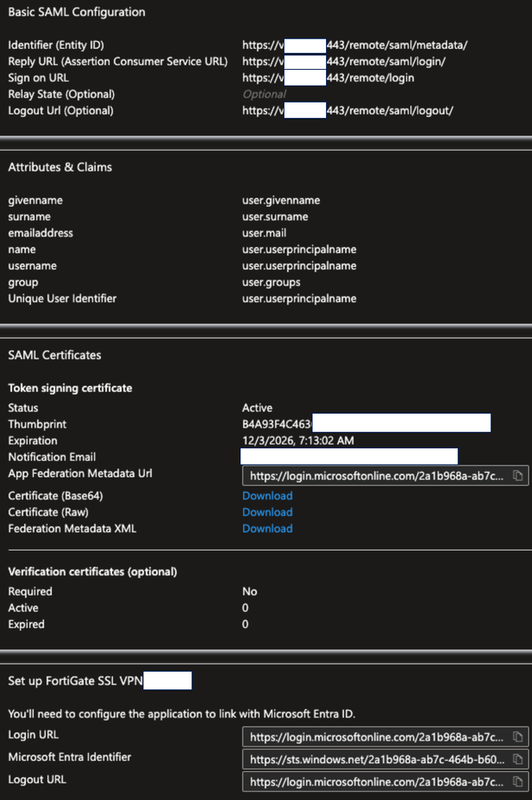Copy the Microsoft Entra Identifier

[518, 758]
